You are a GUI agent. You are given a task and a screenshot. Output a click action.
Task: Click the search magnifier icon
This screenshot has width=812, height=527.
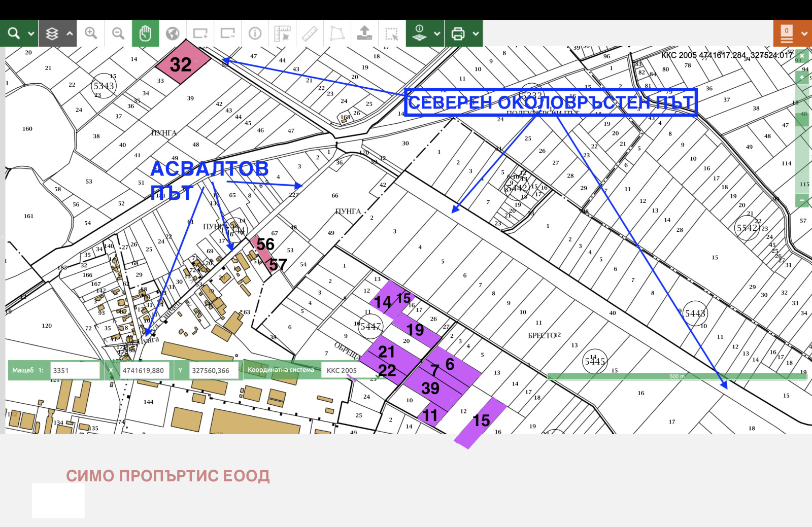pos(14,33)
